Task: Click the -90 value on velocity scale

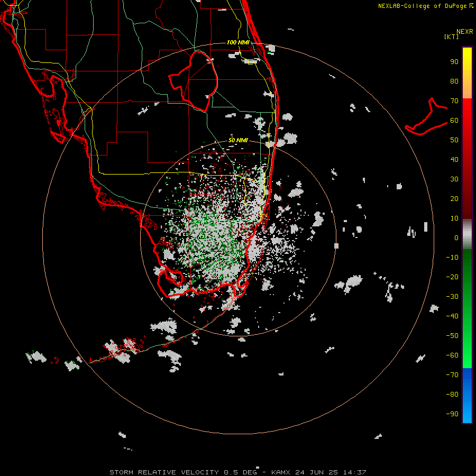Action: (x=452, y=414)
